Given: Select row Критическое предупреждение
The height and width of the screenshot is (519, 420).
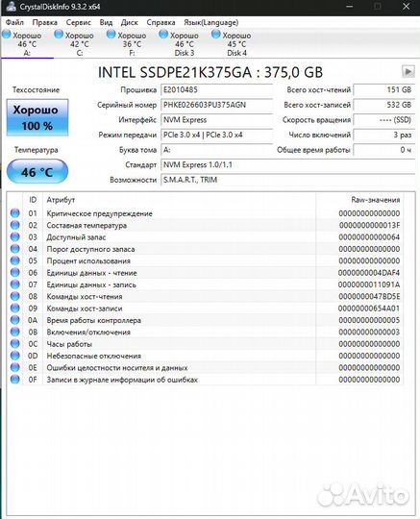Looking at the screenshot, I should point(206,213).
